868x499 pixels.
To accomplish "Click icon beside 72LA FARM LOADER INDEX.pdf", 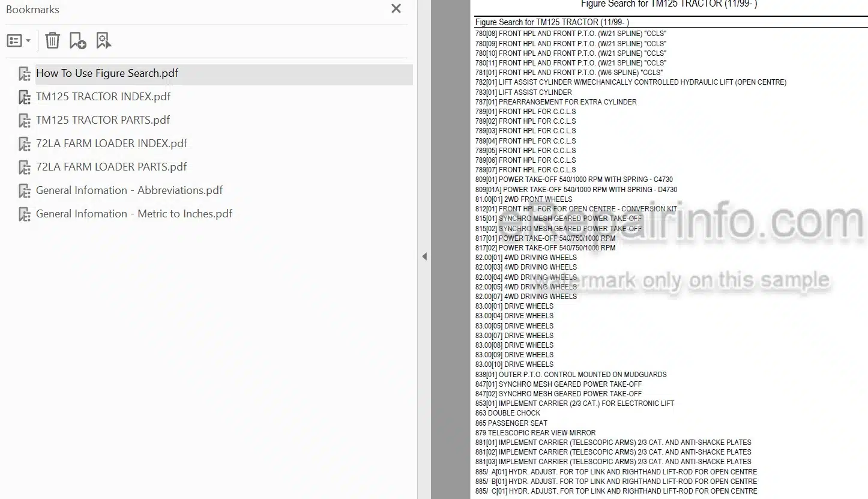I will tap(25, 144).
